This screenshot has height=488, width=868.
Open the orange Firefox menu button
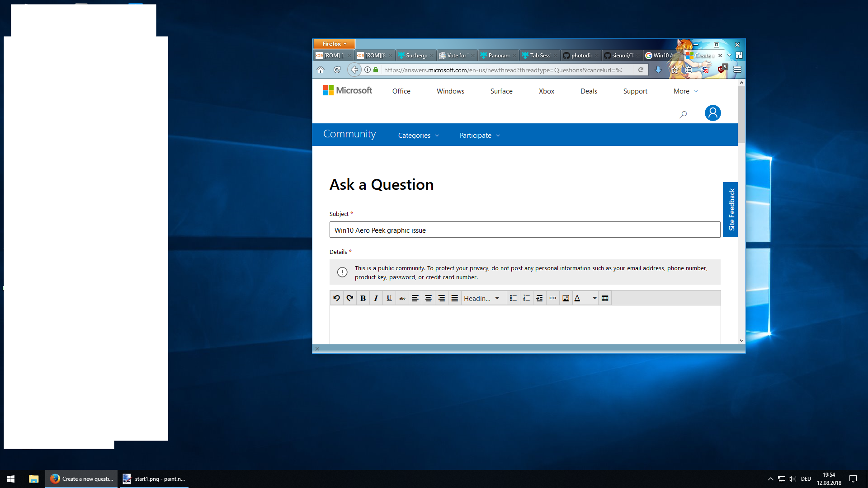click(334, 44)
